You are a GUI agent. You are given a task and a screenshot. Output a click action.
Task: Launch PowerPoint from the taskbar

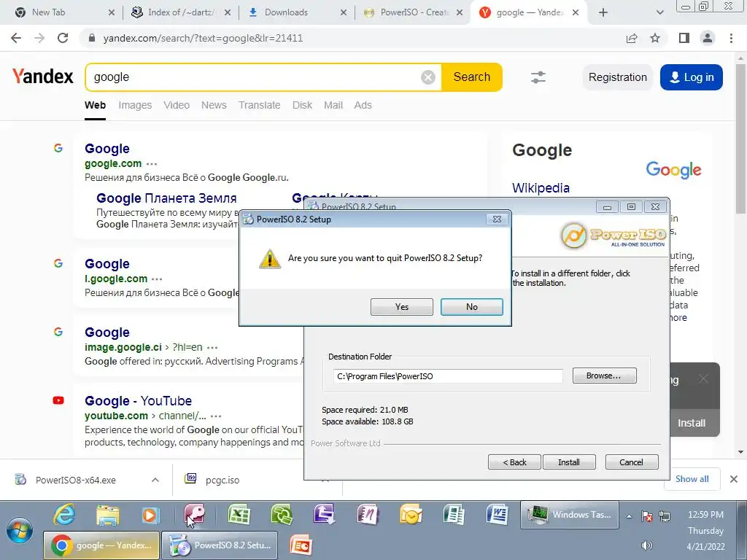[301, 545]
